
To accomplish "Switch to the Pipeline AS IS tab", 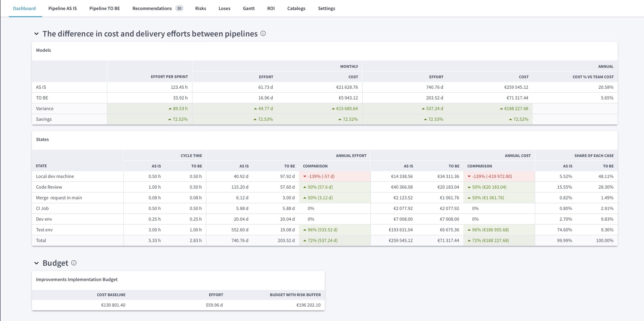I will point(63,8).
